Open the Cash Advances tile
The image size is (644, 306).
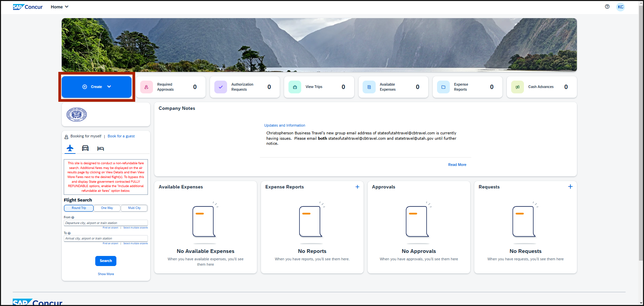[542, 87]
